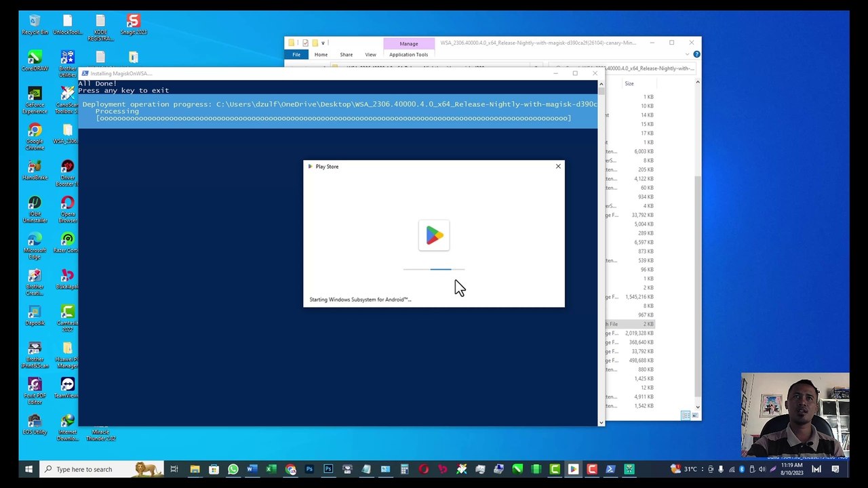
Task: Switch to the View tab in File Explorer
Action: (370, 54)
